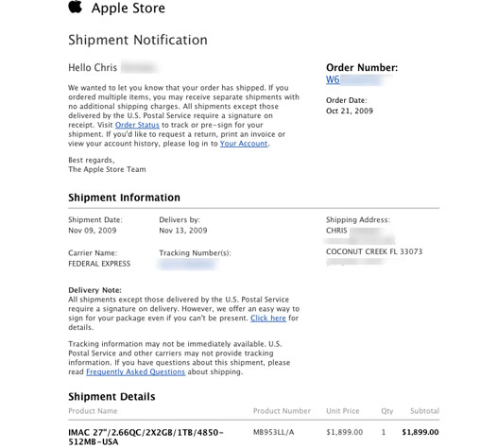
Task: Click the Shipment Date: label
Action: (95, 220)
